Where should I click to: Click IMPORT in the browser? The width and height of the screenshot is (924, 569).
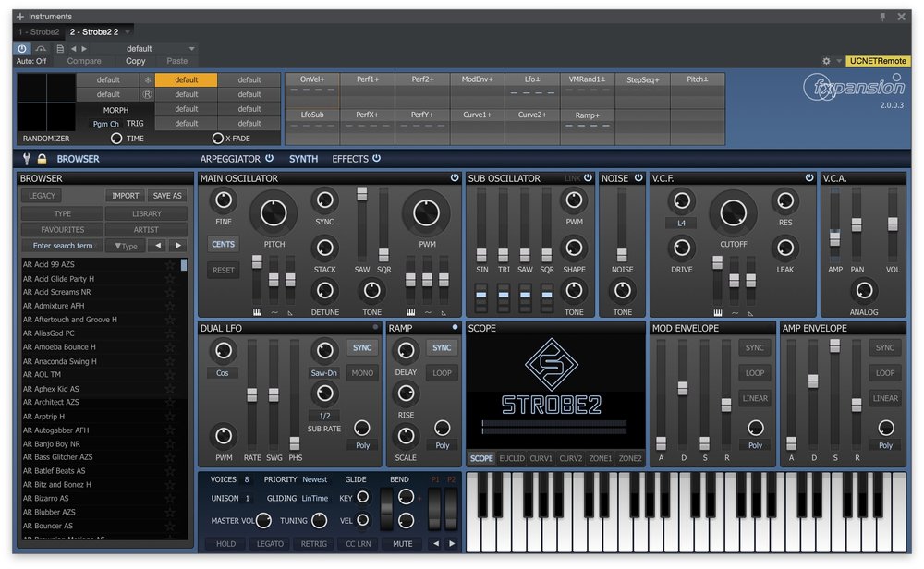tap(126, 196)
